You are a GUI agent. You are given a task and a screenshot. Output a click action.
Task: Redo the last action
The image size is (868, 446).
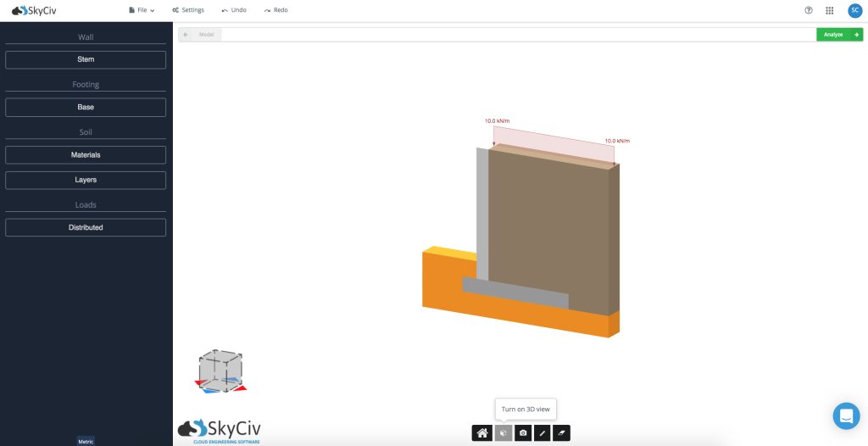click(x=275, y=10)
